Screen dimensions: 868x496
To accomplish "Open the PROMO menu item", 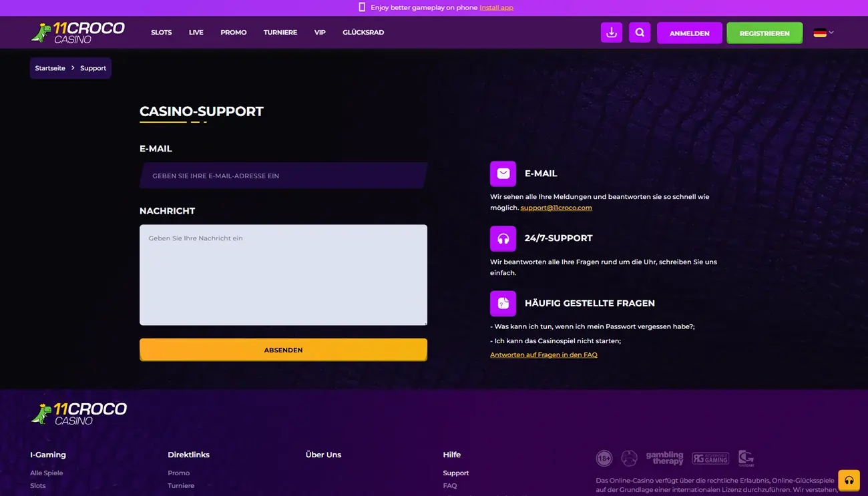I will 233,32.
